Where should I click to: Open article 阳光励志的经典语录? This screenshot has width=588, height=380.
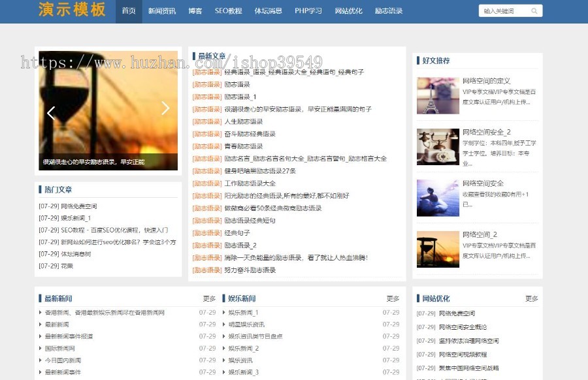(287, 196)
